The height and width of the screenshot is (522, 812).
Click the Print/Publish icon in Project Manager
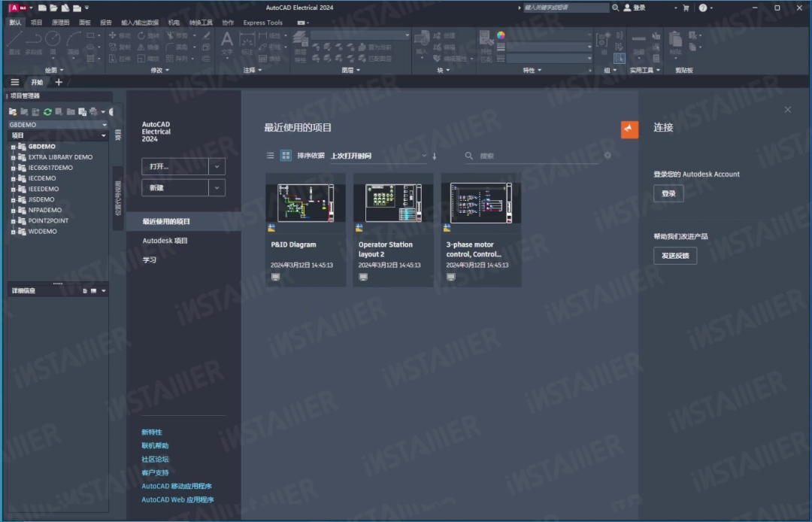93,112
